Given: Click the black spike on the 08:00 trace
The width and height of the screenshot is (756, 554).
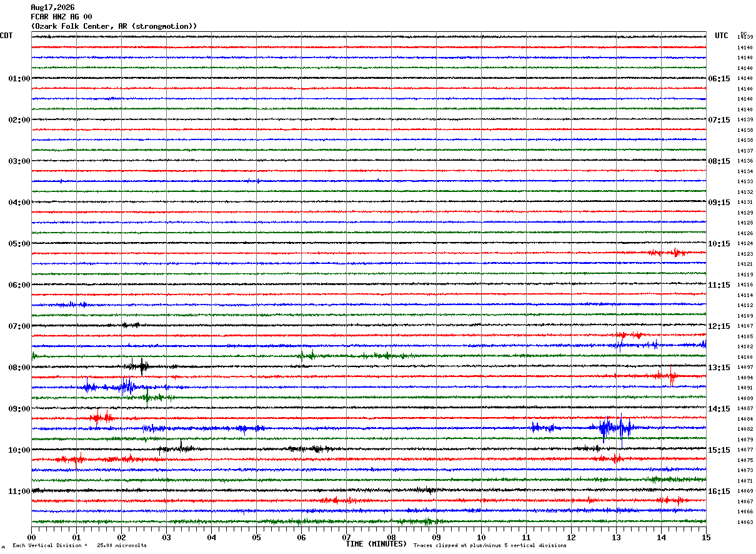Looking at the screenshot, I should (x=142, y=366).
